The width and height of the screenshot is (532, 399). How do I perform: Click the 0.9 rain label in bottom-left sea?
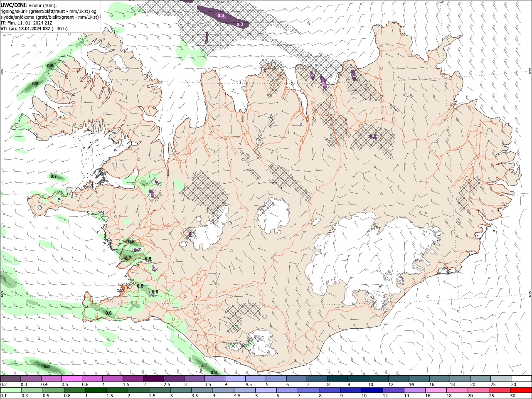coord(47,367)
